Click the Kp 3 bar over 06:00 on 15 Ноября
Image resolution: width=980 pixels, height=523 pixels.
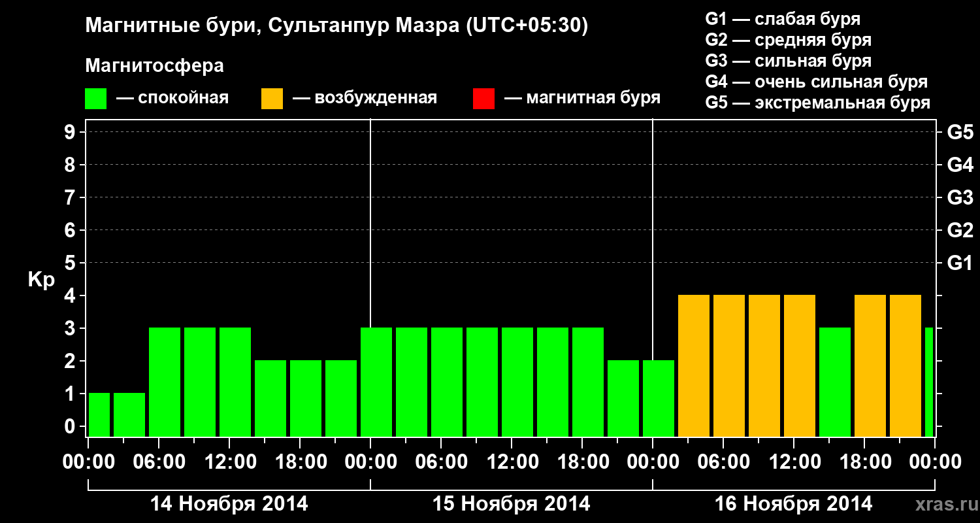[x=447, y=382]
